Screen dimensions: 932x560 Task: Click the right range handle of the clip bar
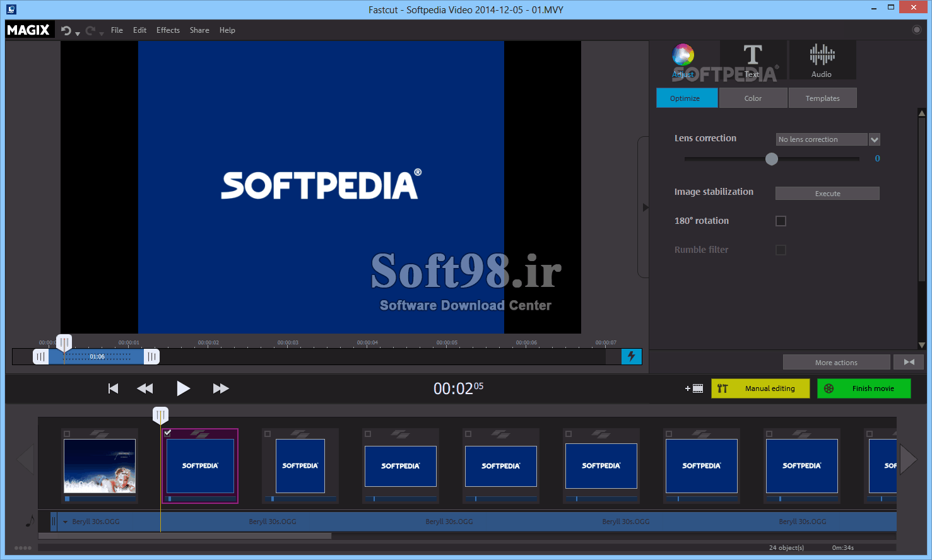pos(151,356)
